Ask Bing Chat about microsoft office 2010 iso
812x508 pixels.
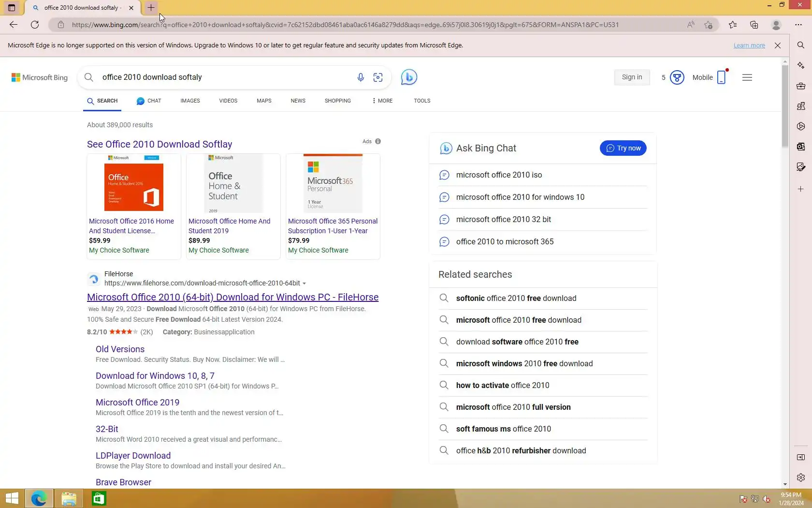(x=543, y=175)
